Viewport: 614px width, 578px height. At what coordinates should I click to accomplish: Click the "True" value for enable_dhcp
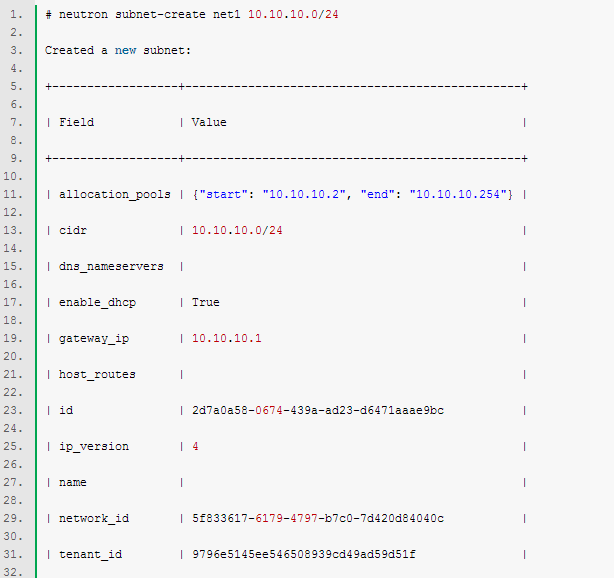click(x=205, y=302)
